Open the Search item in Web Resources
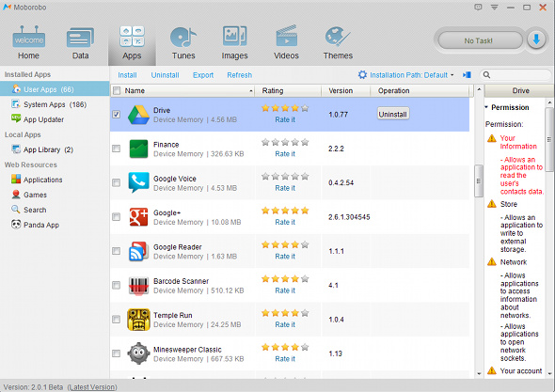Screen dimensions: 555x392 pyautogui.click(x=55, y=210)
